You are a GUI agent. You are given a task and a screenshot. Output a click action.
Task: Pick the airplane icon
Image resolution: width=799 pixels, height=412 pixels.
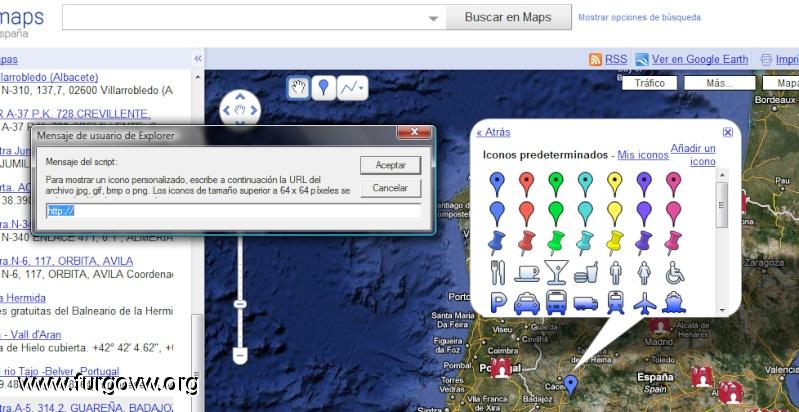click(645, 303)
